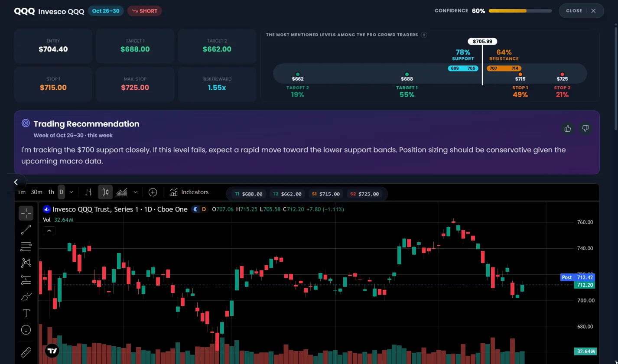Viewport: 618px width, 364px height.
Task: Add a symbol to compare
Action: [x=153, y=192]
